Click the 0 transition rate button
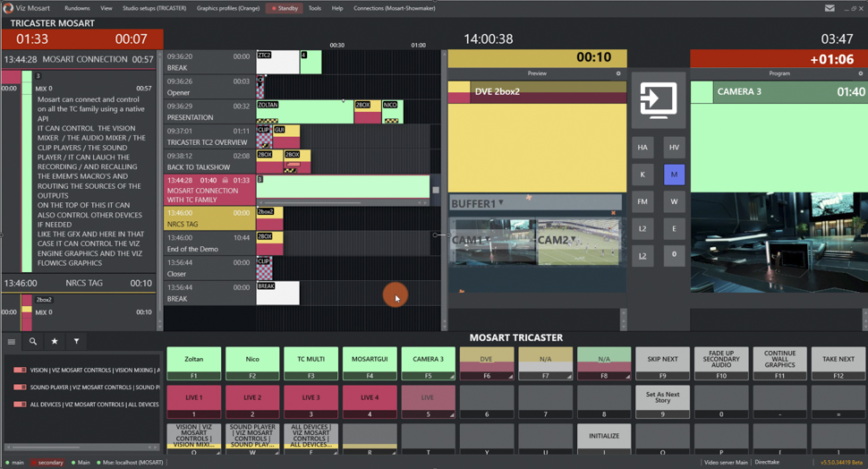 coord(674,255)
